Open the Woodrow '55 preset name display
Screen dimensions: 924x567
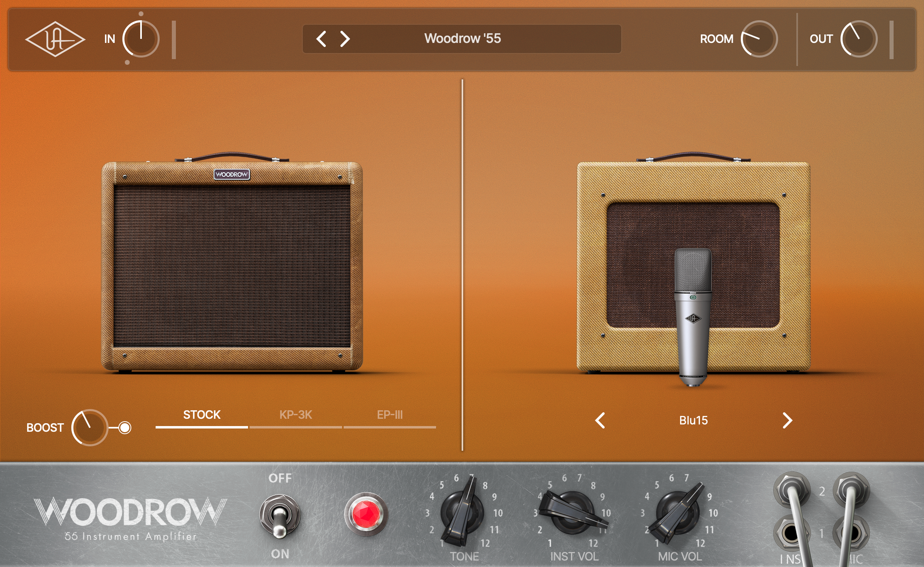pyautogui.click(x=462, y=39)
